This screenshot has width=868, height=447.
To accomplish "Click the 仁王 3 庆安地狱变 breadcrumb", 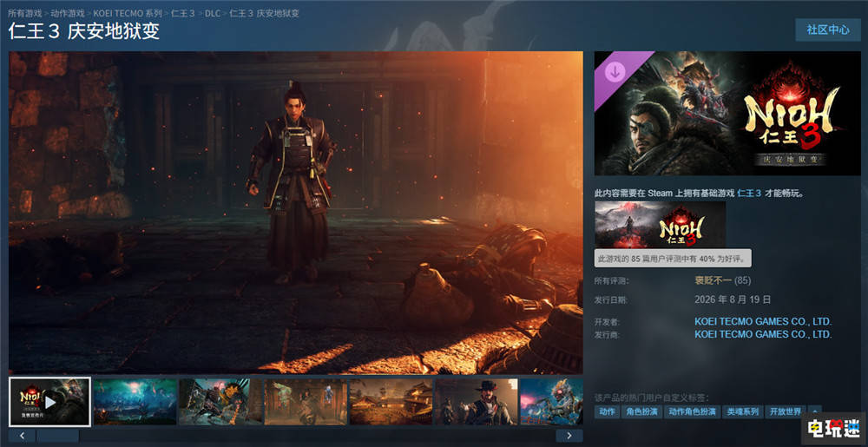I will 265,13.
